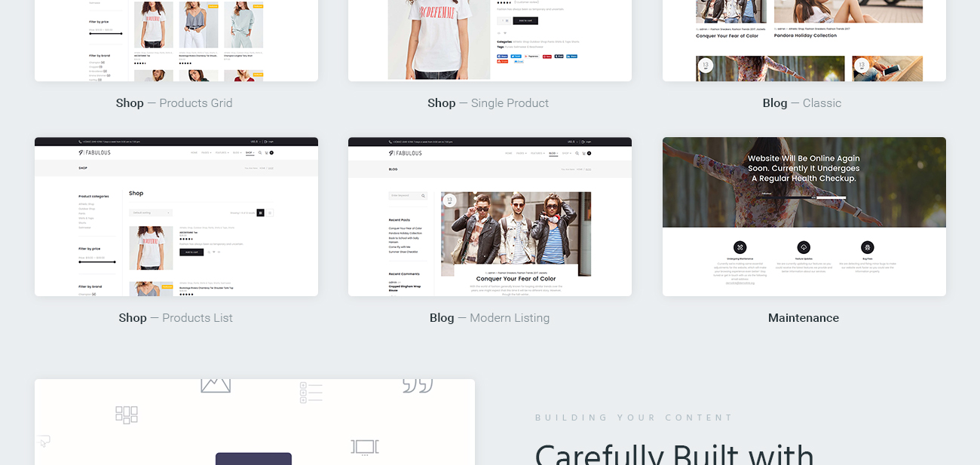
Task: Click the search icon in Products List preview
Action: [x=260, y=153]
